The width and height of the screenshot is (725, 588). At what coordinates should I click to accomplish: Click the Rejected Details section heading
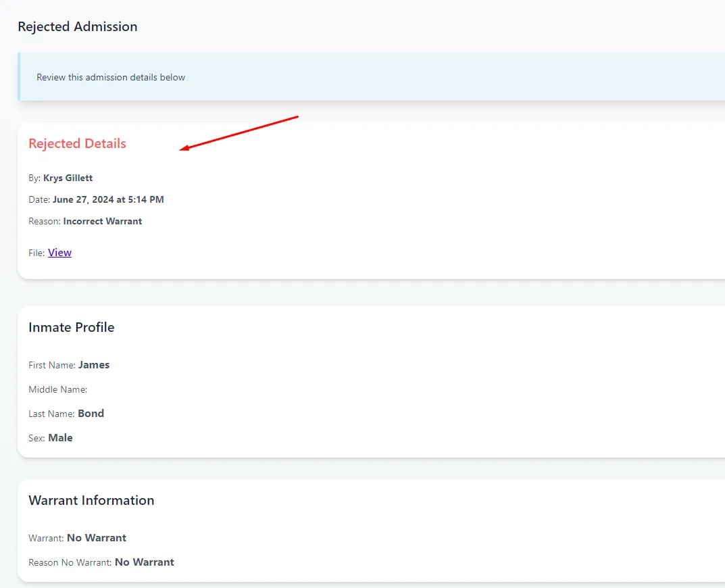(x=77, y=143)
